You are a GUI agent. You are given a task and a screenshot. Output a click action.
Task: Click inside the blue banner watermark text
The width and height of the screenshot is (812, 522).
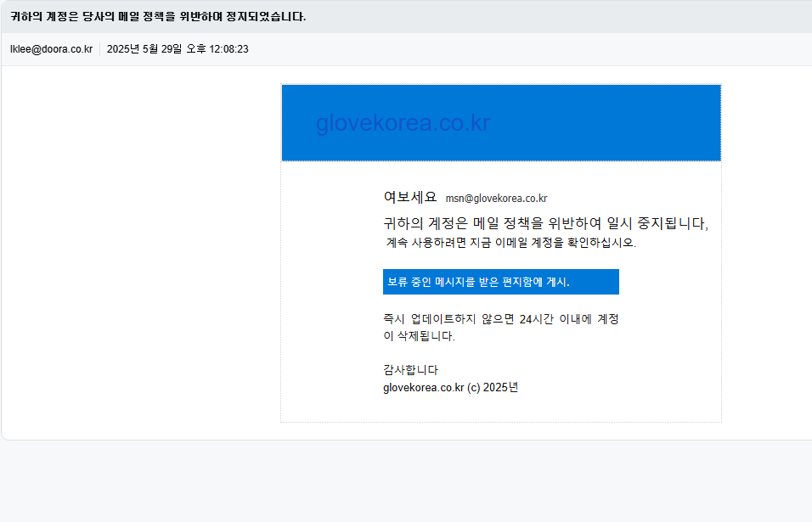[x=403, y=123]
